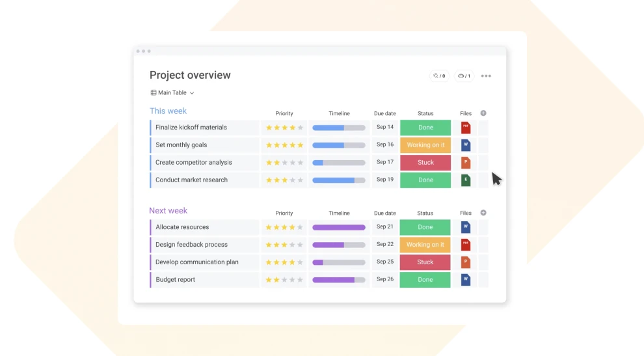Click Files column header in This week
644x356 pixels.
pos(466,113)
